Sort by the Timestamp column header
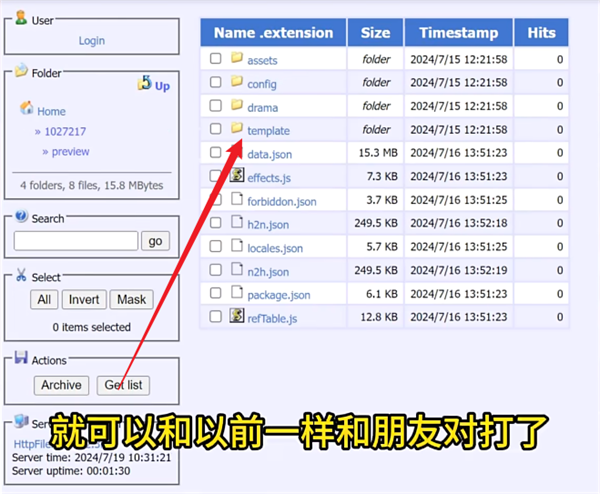The image size is (600, 494). pyautogui.click(x=458, y=33)
